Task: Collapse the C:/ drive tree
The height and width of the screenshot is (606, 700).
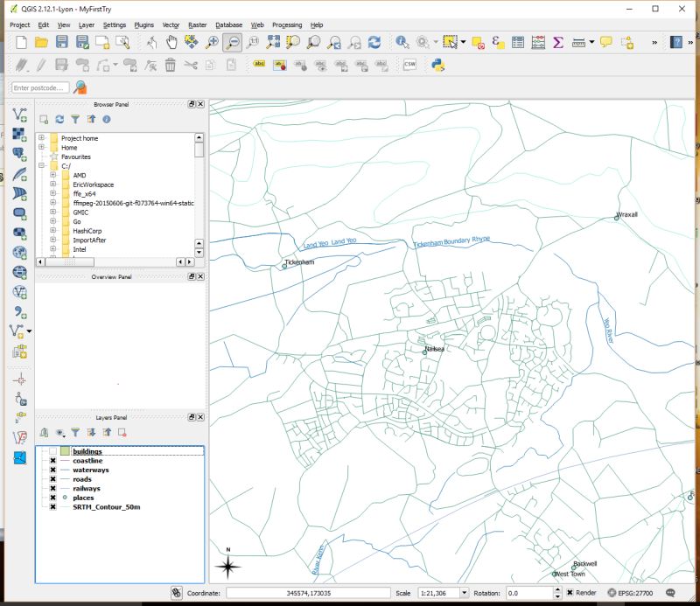Action: (43, 165)
